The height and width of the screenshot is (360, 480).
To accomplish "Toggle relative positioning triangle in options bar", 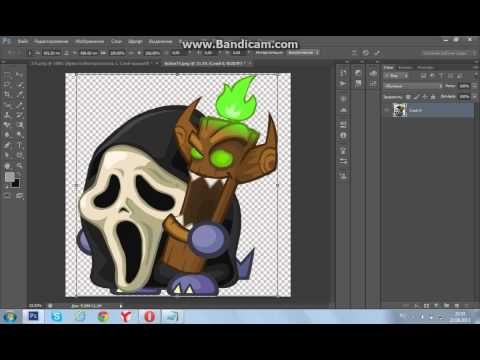I will [66, 53].
